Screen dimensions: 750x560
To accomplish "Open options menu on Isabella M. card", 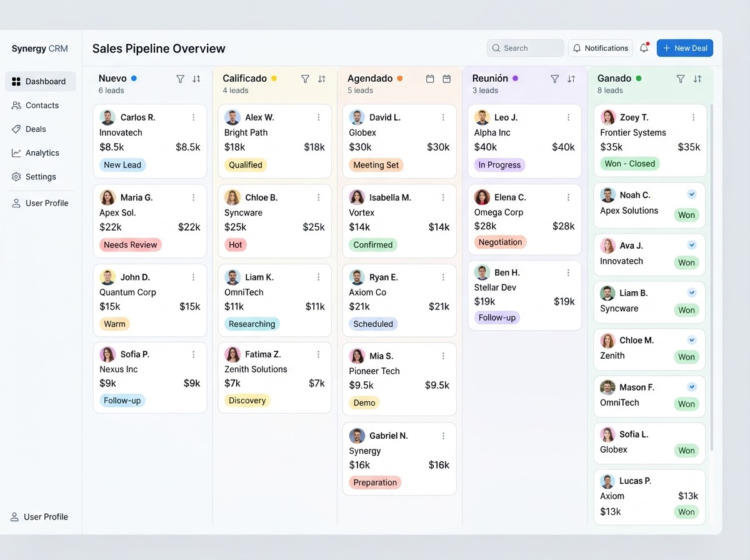I will click(444, 197).
